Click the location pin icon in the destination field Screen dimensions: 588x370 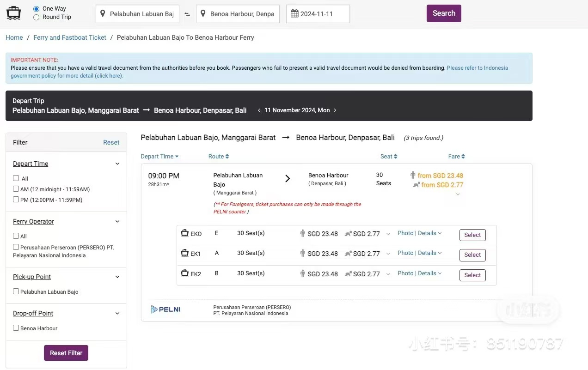pyautogui.click(x=203, y=14)
